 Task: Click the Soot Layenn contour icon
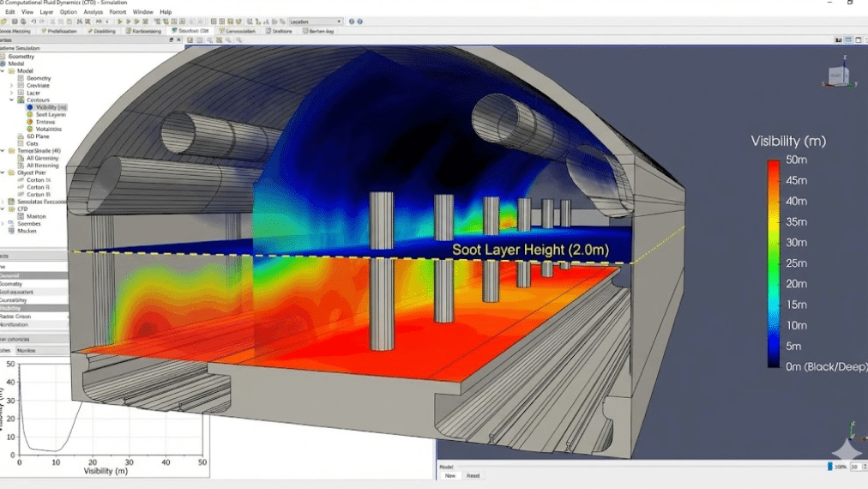click(30, 115)
